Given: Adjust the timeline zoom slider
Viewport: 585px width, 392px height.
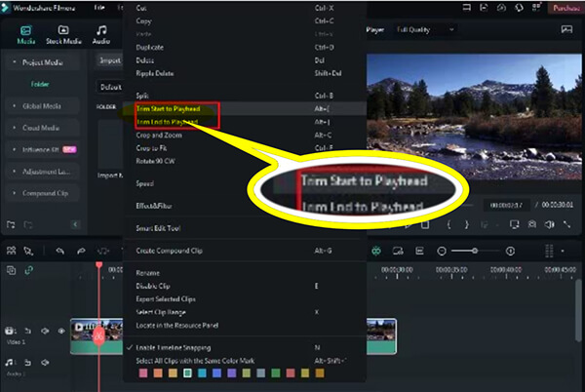Looking at the screenshot, I should [473, 251].
